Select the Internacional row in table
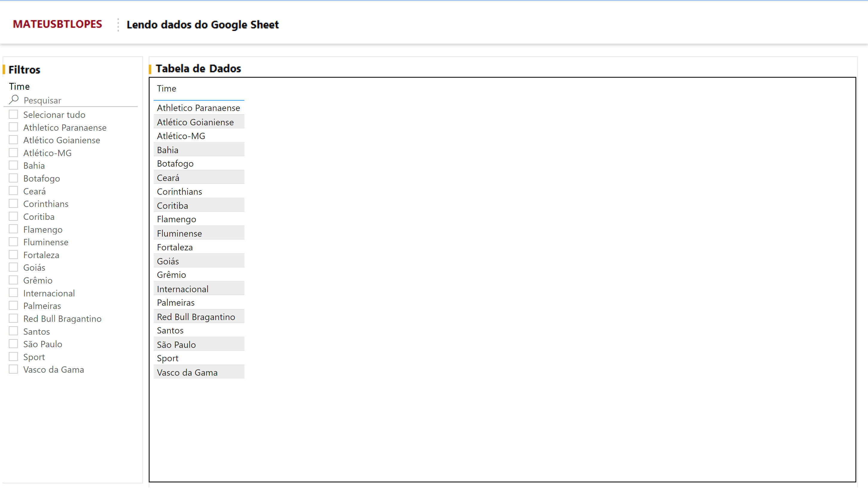 183,289
